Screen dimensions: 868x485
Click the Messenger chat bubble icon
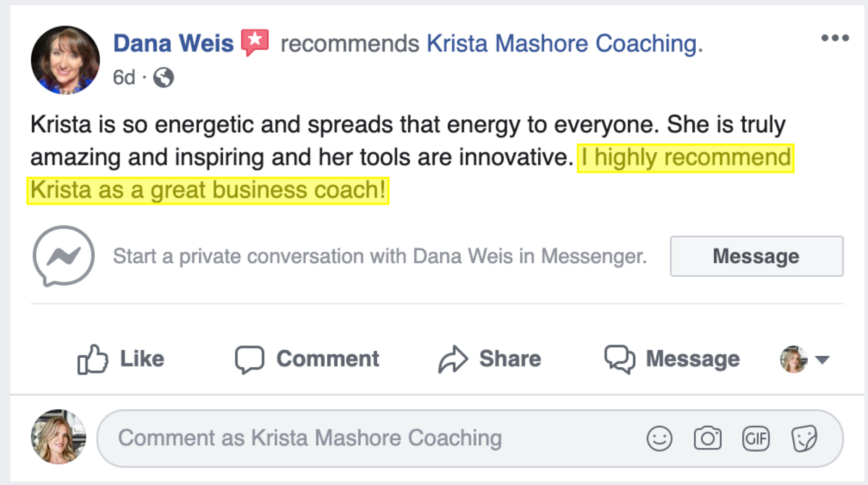coord(64,256)
